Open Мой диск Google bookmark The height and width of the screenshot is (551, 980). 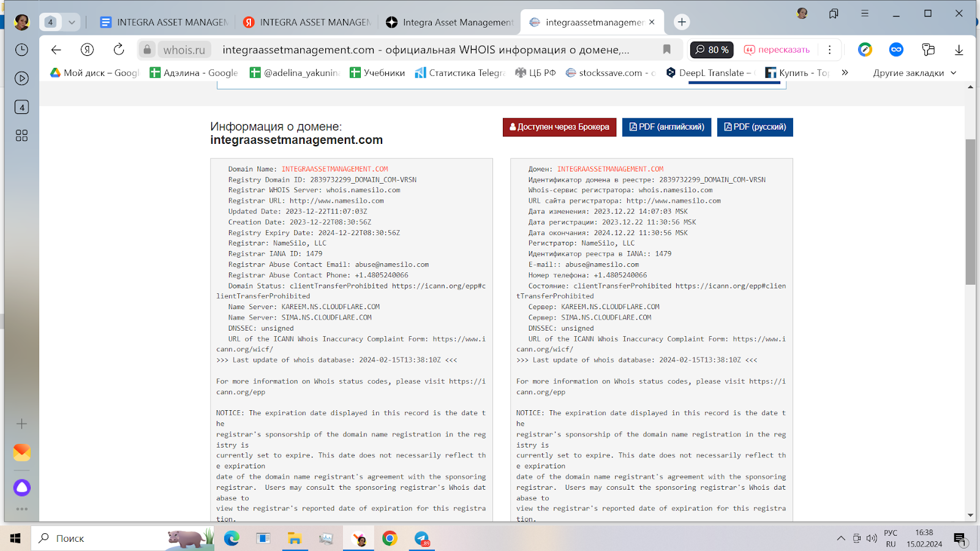click(95, 72)
